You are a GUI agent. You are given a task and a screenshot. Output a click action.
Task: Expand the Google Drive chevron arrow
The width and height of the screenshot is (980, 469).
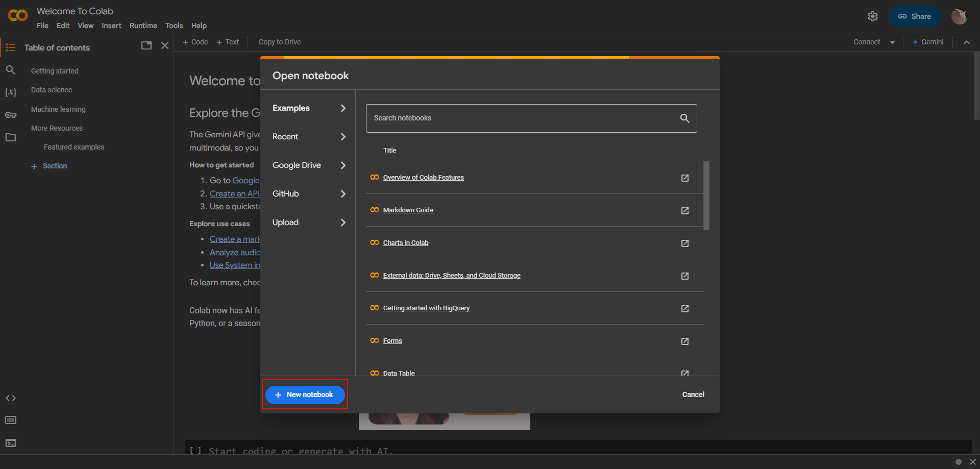point(343,165)
